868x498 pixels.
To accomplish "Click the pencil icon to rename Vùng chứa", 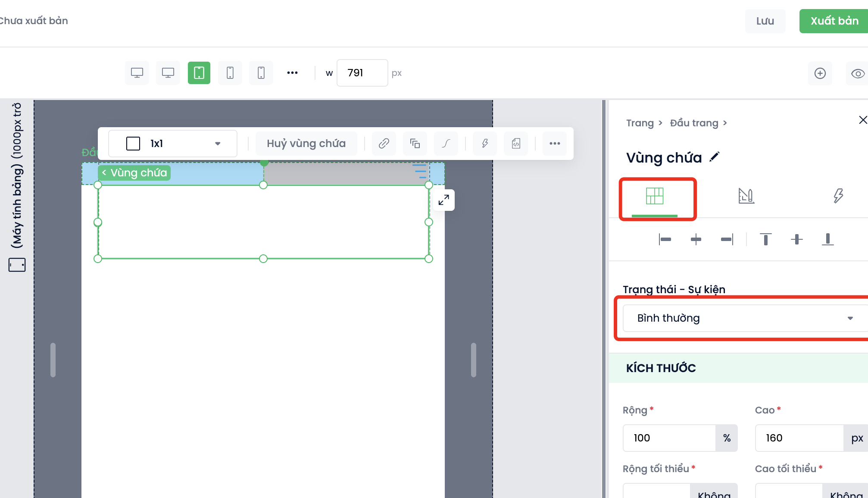I will (715, 157).
